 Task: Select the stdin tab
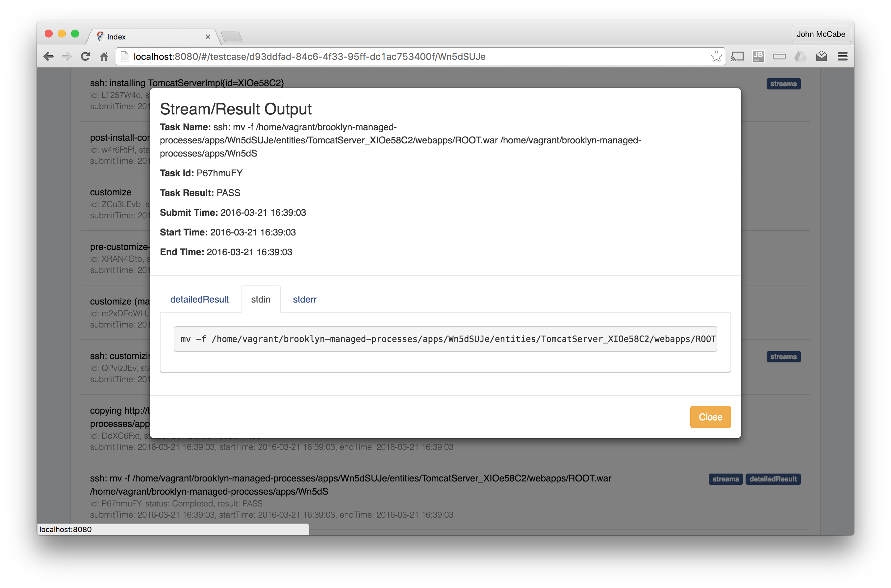pos(261,299)
